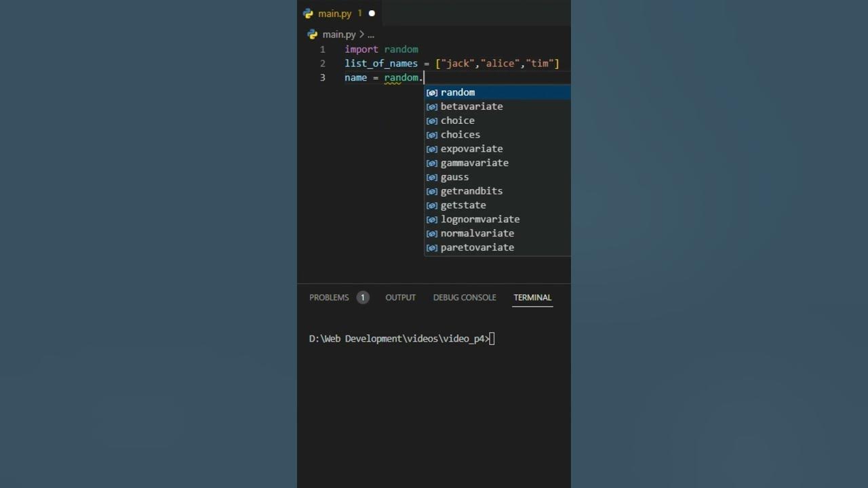Click the 'import' keyword on line 1
The height and width of the screenshot is (488, 868).
point(361,49)
